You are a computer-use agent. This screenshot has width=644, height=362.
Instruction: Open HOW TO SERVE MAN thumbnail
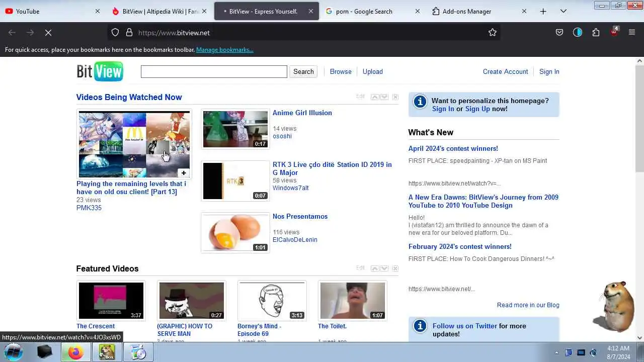[192, 301]
